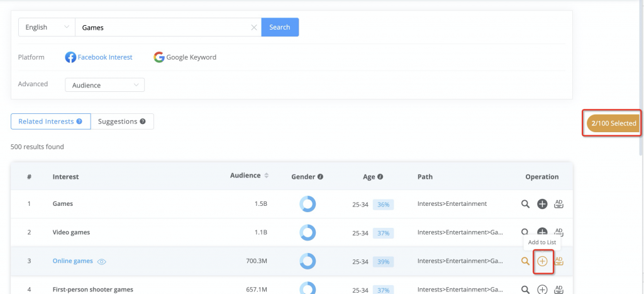
Task: Add Online games to list
Action: point(543,261)
